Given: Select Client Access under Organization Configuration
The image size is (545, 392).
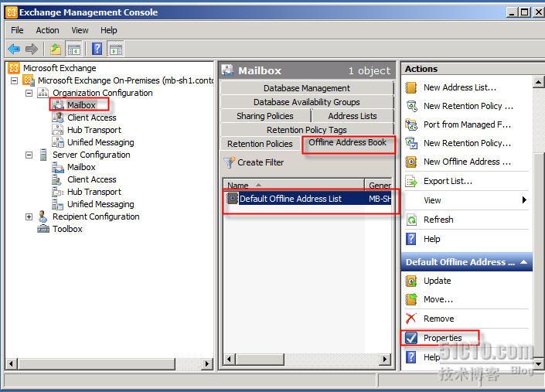Looking at the screenshot, I should point(92,118).
